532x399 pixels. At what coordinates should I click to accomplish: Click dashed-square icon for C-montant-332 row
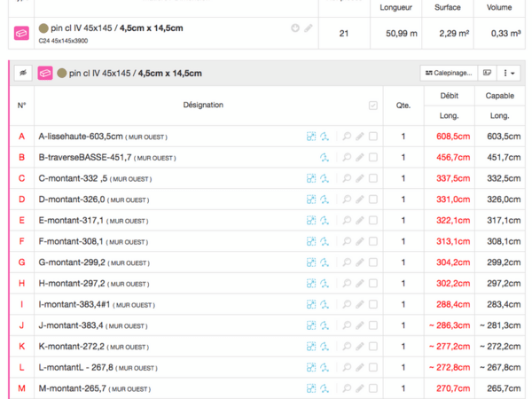(x=311, y=178)
